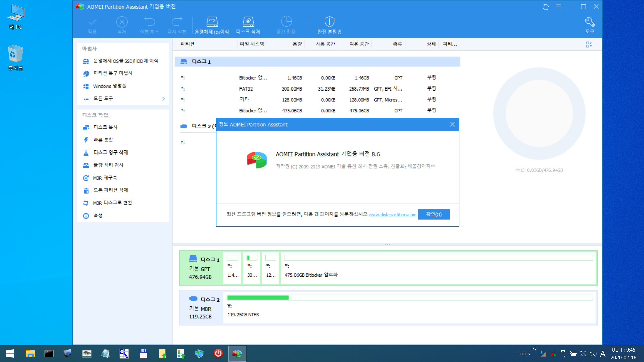Select the 475.06GB Bitlocker partition row
The width and height of the screenshot is (644, 362).
(317, 111)
